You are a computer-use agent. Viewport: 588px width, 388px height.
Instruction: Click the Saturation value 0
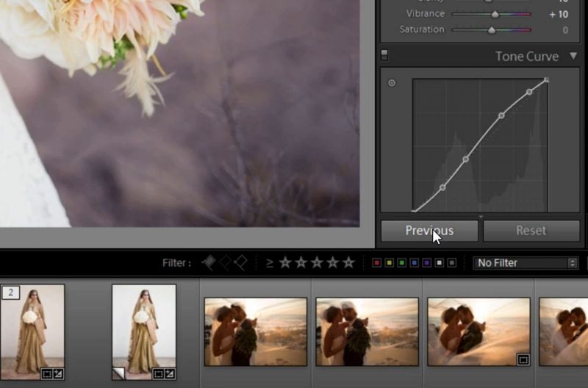[x=565, y=30]
